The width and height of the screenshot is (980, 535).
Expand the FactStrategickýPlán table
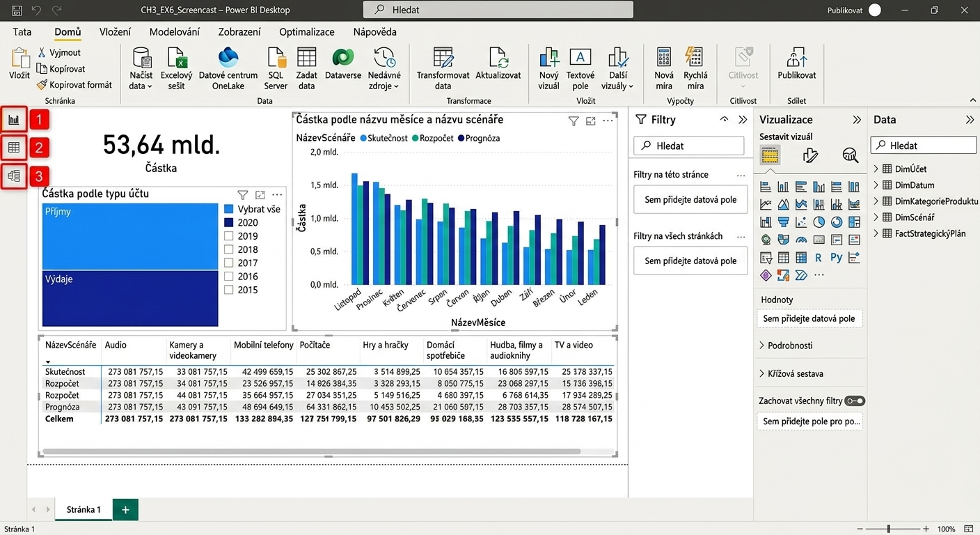876,234
